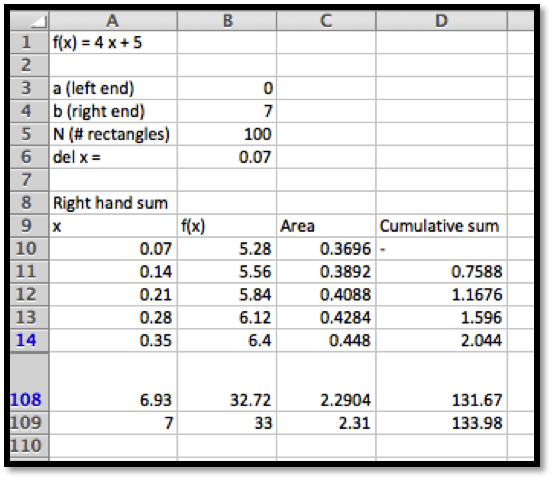553x480 pixels.
Task: Click the Area column heading cell
Action: [326, 226]
